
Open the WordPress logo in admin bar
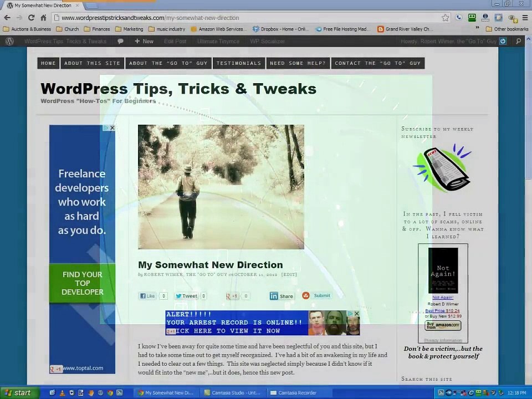coord(10,42)
